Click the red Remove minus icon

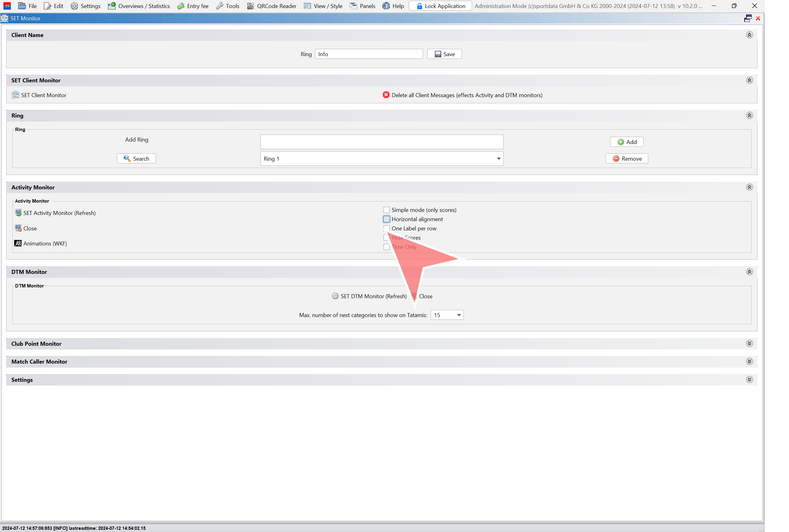click(616, 159)
